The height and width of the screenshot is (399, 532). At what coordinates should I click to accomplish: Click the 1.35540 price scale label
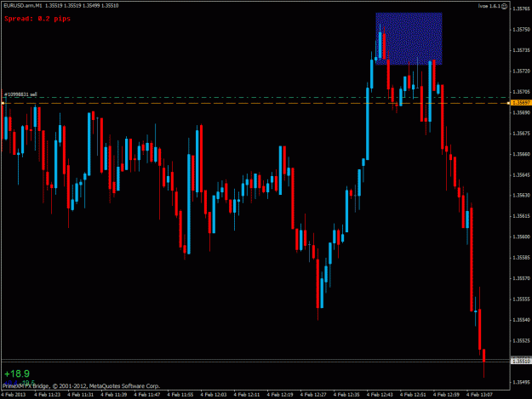[522, 320]
